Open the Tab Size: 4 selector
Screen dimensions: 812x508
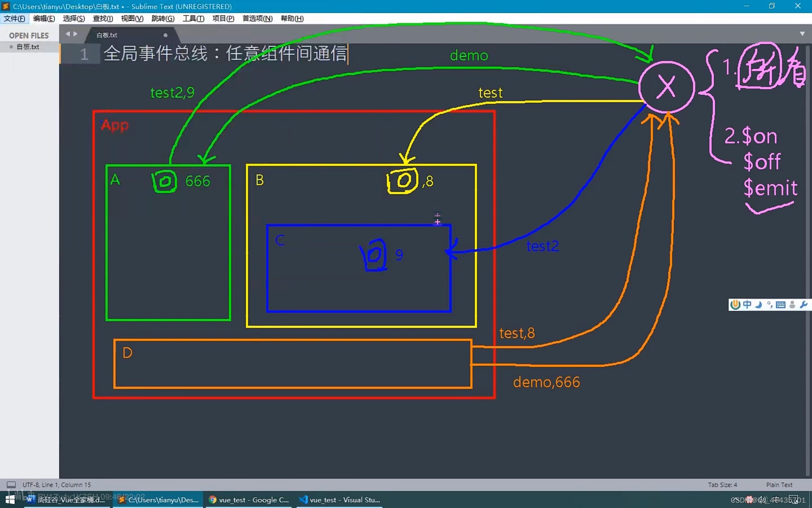pos(722,485)
